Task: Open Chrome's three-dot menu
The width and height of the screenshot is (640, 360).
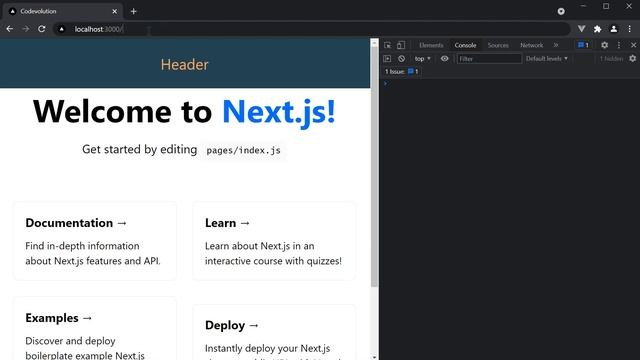Action: [x=629, y=29]
